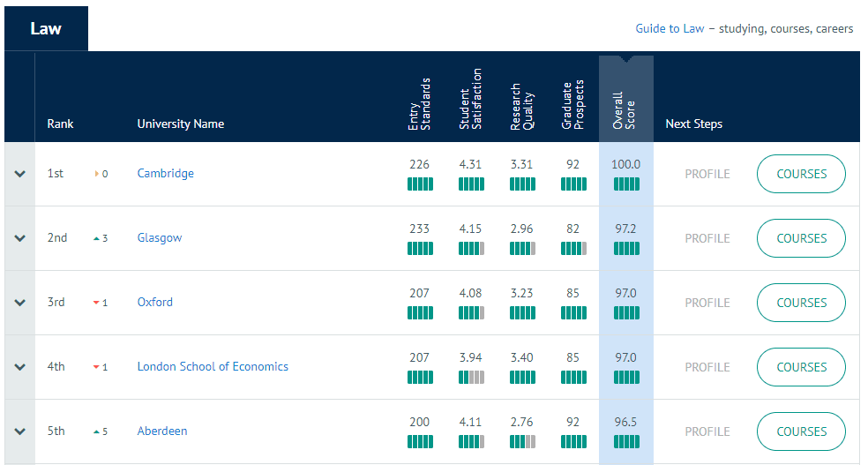Image resolution: width=868 pixels, height=465 pixels.
Task: Open the Glasgow PROFILE link
Action: pos(707,238)
